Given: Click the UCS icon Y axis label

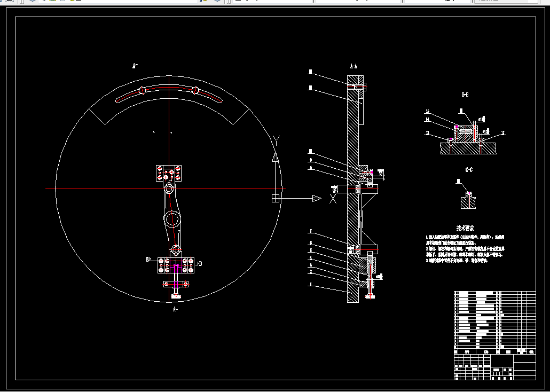Looking at the screenshot, I should (276, 142).
